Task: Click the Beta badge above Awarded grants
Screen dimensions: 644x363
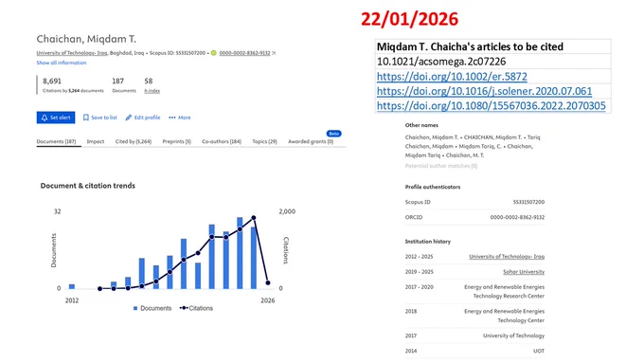Action: tap(334, 134)
